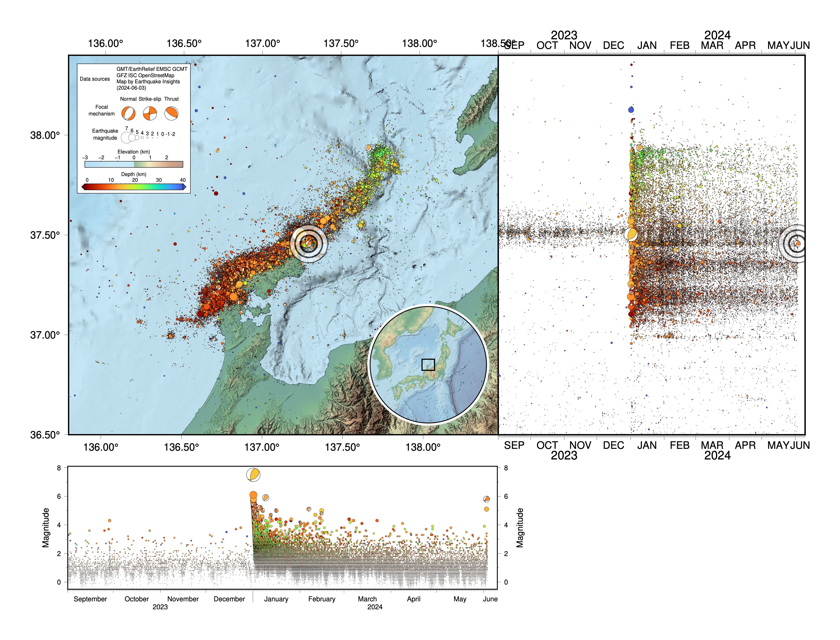The height and width of the screenshot is (640, 840).
Task: Click the Strike-slip beachball symbol in legend
Action: tap(150, 114)
